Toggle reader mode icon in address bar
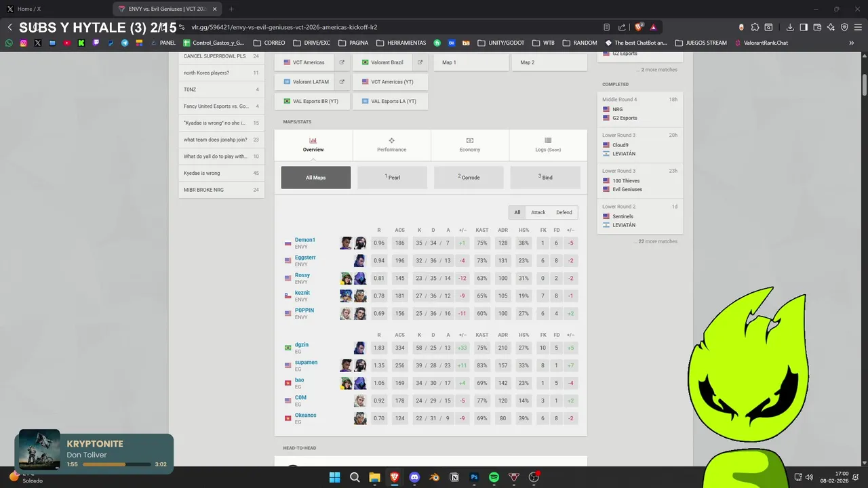 coord(606,27)
